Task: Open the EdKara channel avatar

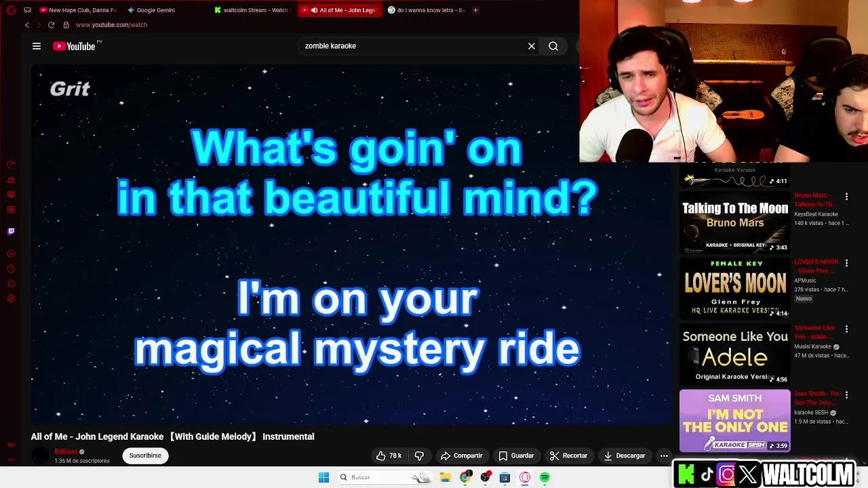Action: click(41, 455)
